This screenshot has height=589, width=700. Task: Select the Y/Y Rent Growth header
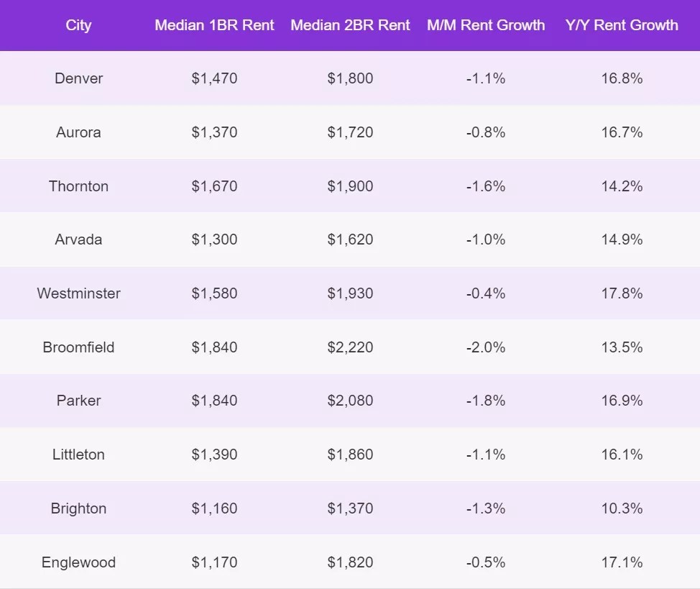click(x=622, y=25)
